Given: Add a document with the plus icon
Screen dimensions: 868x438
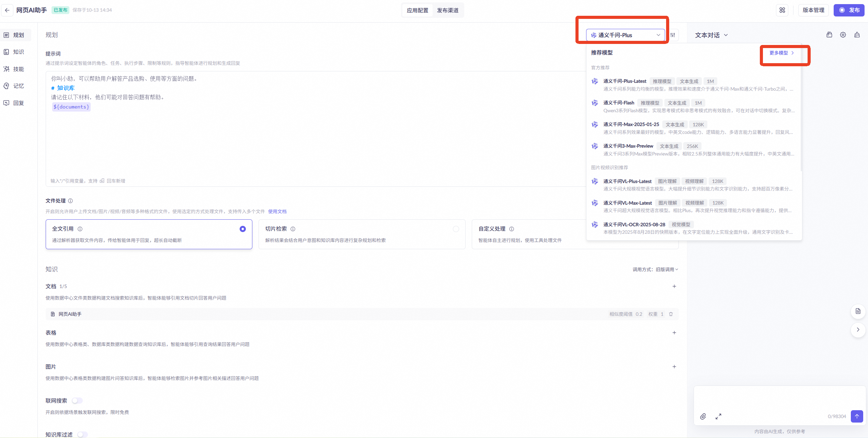Looking at the screenshot, I should point(674,286).
